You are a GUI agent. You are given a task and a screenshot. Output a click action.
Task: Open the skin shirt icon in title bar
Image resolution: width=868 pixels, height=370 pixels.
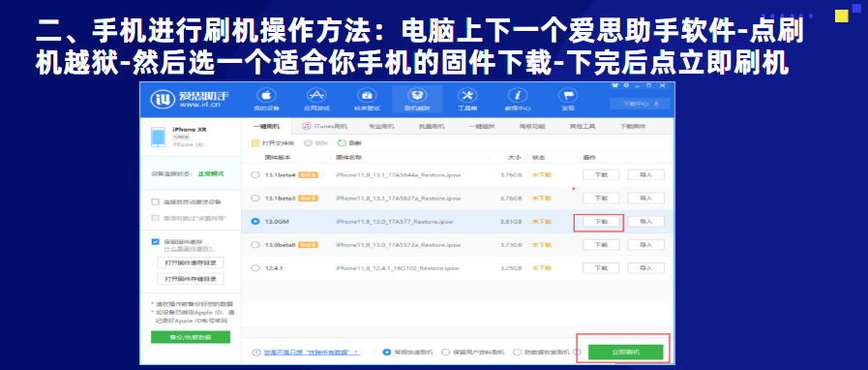(615, 86)
